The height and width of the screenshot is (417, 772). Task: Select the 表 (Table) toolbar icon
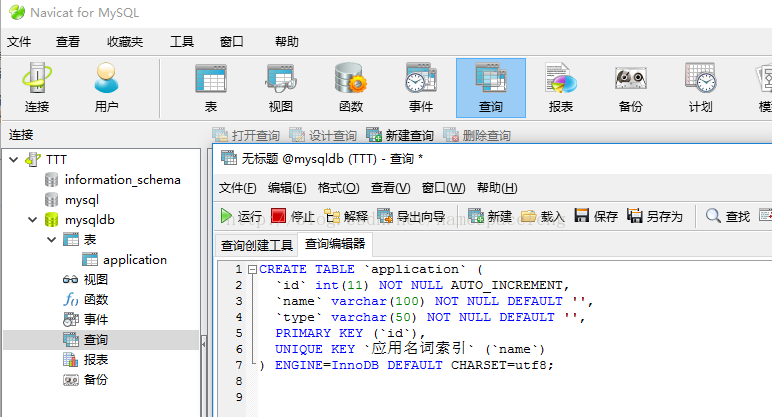pyautogui.click(x=211, y=88)
